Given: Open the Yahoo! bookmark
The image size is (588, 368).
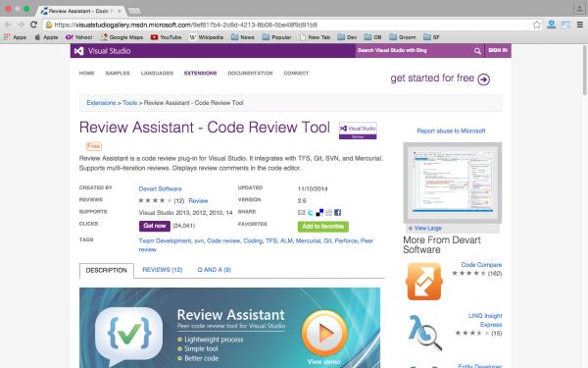Looking at the screenshot, I should pos(78,37).
